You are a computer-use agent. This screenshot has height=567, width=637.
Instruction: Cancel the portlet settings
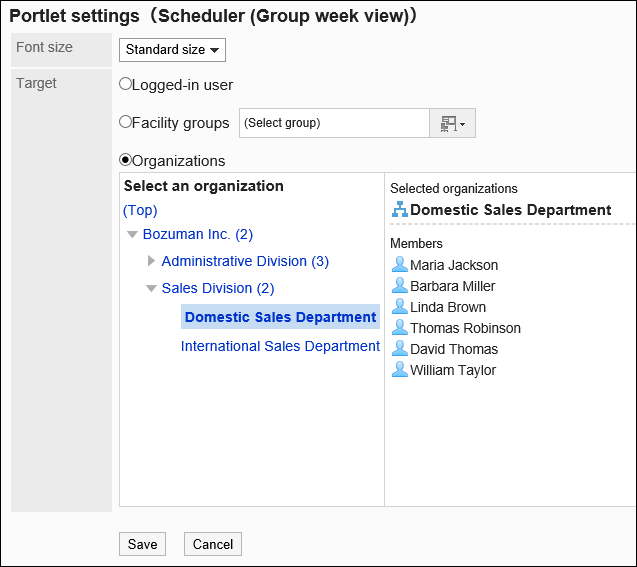click(x=213, y=544)
